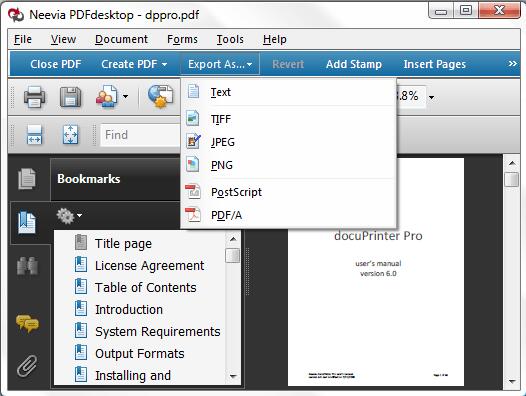Open the Create PDF dropdown

(134, 64)
